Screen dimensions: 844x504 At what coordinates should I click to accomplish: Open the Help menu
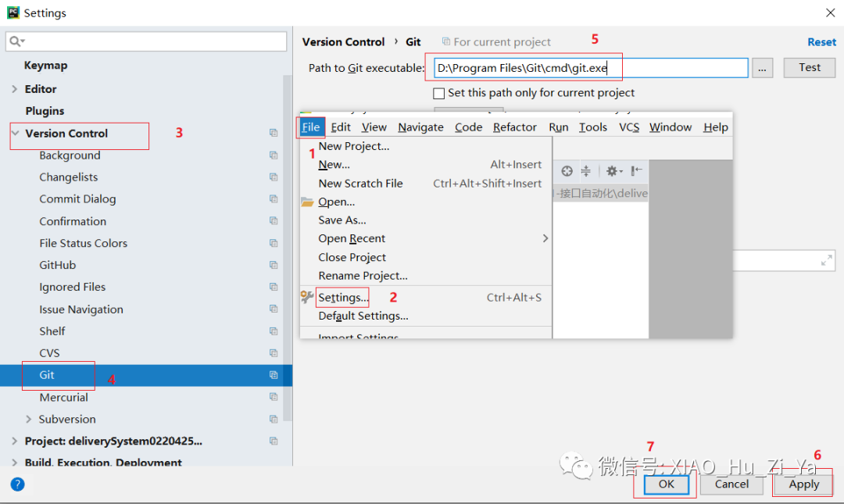click(x=716, y=127)
